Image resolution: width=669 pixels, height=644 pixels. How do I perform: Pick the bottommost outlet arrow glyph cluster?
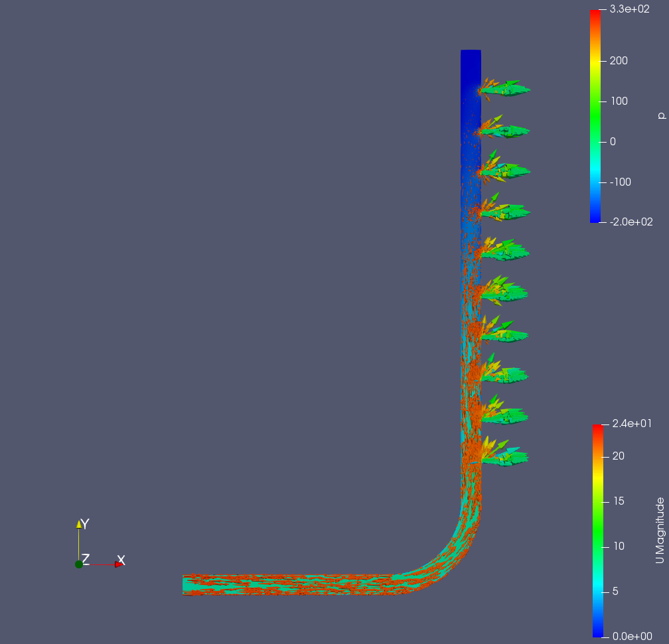coord(503,455)
